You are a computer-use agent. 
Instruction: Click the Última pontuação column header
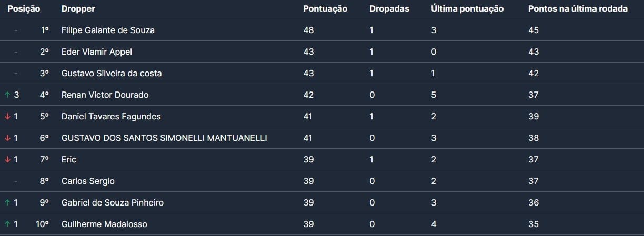coord(467,9)
